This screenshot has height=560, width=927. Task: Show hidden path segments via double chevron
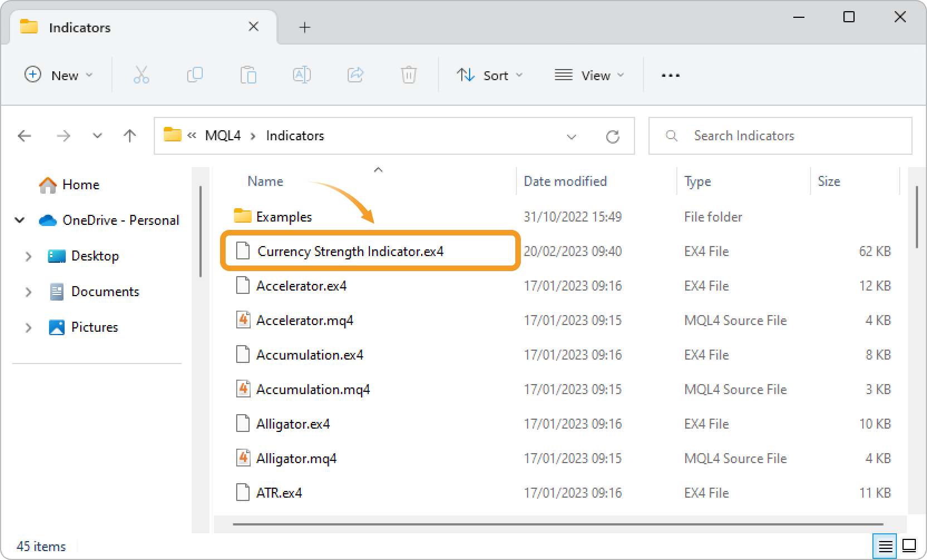[x=192, y=135]
